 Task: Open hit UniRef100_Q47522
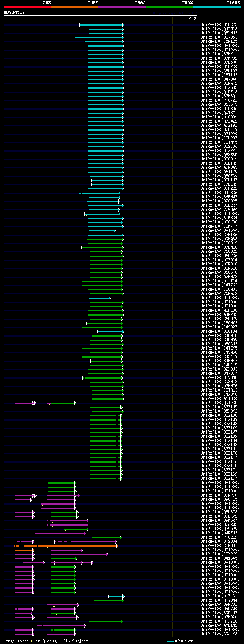pyautogui.click(x=219, y=29)
